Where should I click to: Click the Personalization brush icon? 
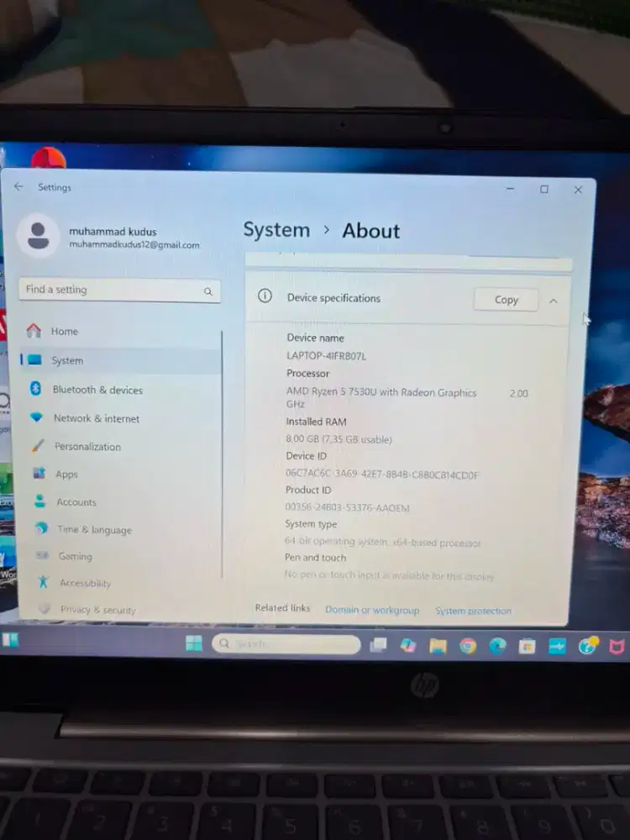click(38, 445)
